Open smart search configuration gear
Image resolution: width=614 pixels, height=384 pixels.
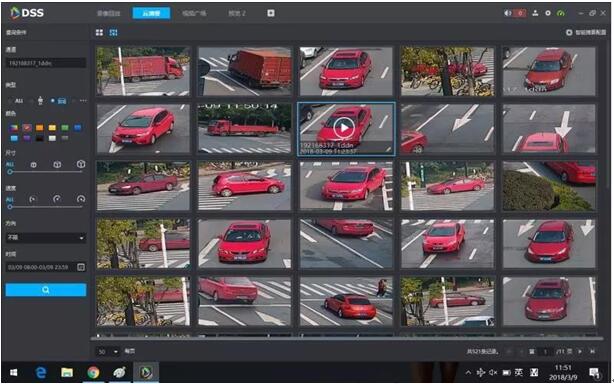(x=569, y=32)
